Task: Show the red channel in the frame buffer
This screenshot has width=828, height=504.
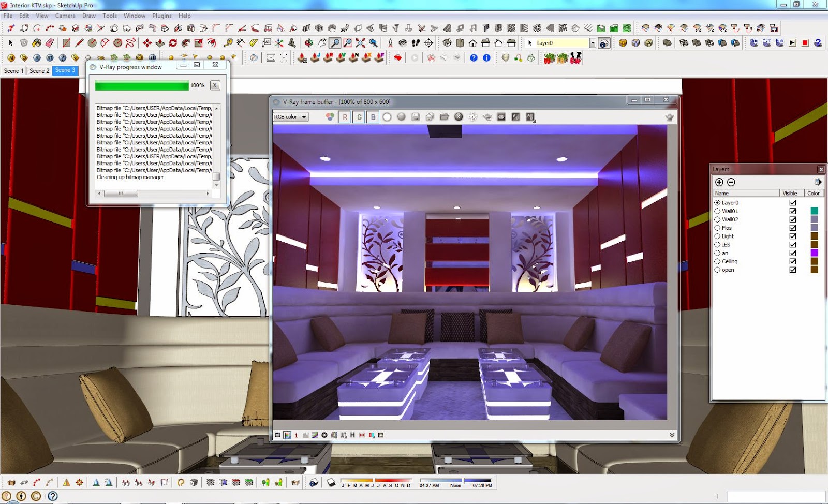Action: click(x=345, y=117)
